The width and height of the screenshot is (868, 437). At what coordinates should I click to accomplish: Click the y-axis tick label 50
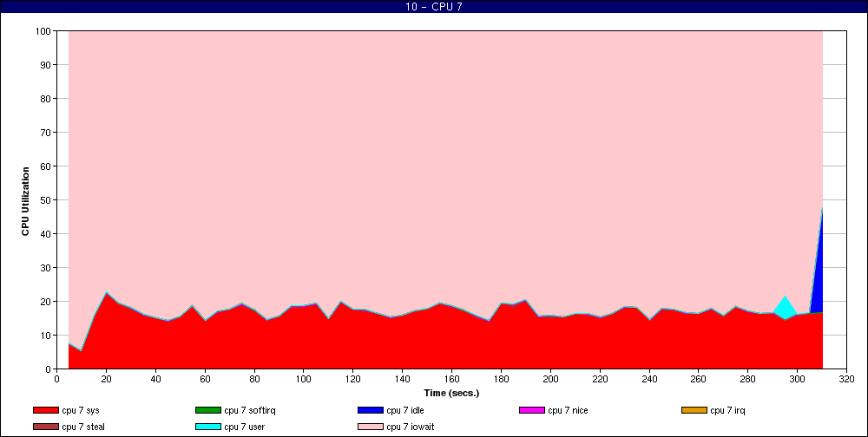point(45,200)
